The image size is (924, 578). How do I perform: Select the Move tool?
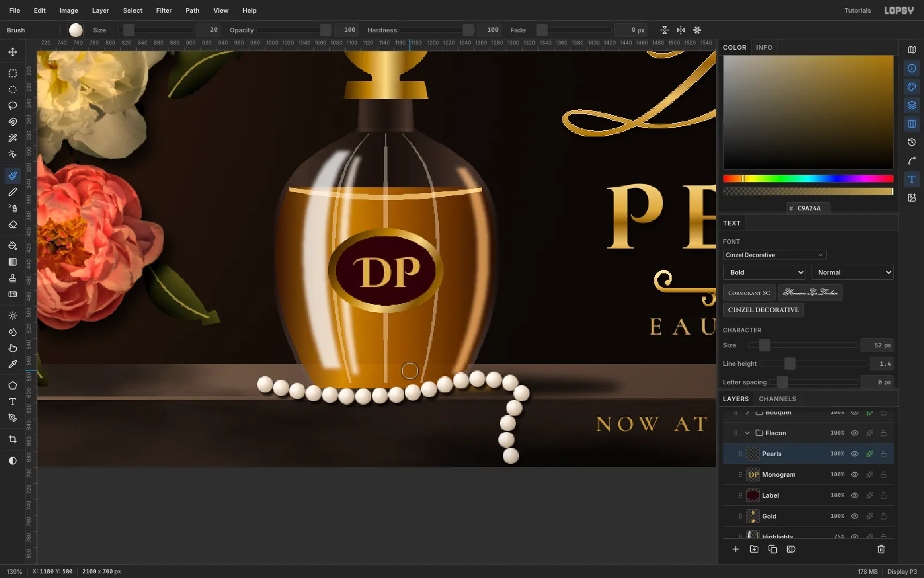pos(13,52)
